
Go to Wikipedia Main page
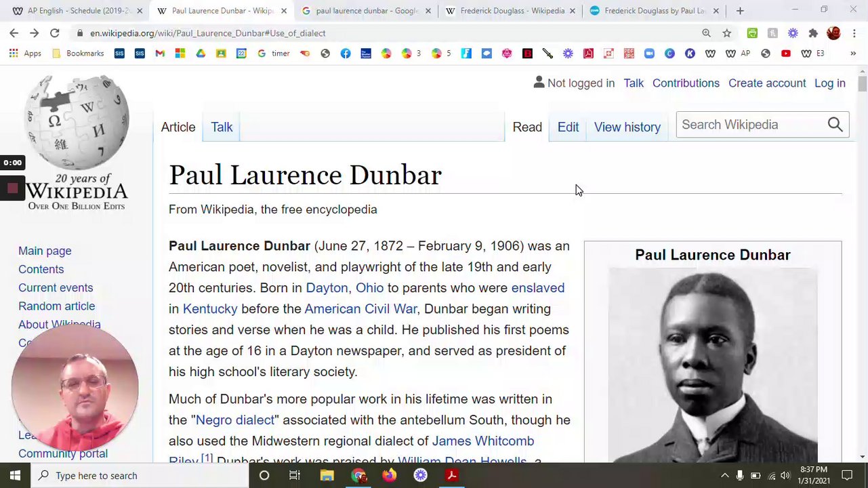tap(45, 251)
